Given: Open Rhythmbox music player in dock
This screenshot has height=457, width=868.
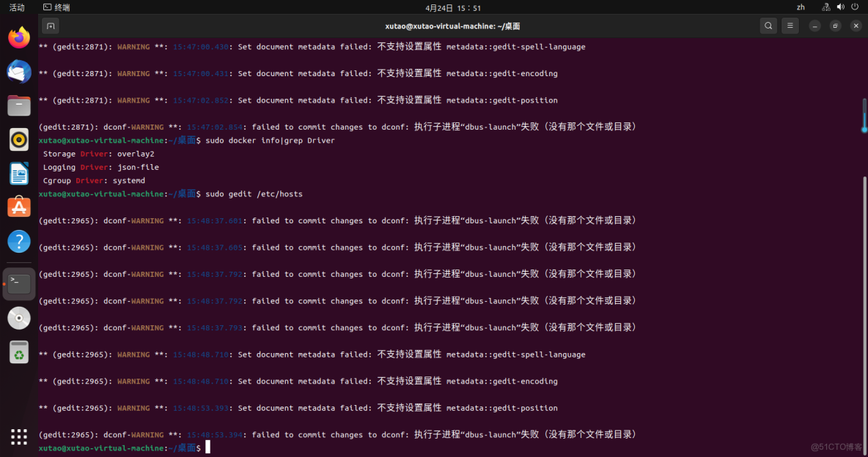Looking at the screenshot, I should pyautogui.click(x=19, y=139).
